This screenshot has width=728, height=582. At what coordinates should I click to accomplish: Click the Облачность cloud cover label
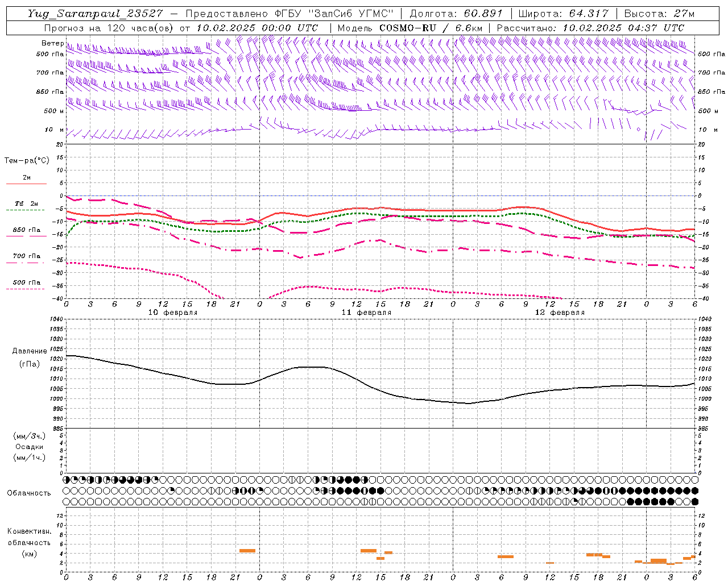29,493
